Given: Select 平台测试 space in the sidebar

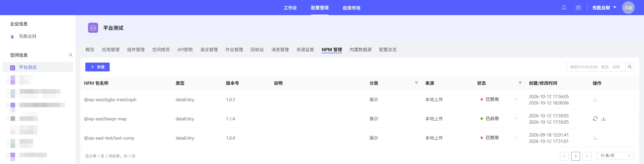Looking at the screenshot, I should 38,67.
